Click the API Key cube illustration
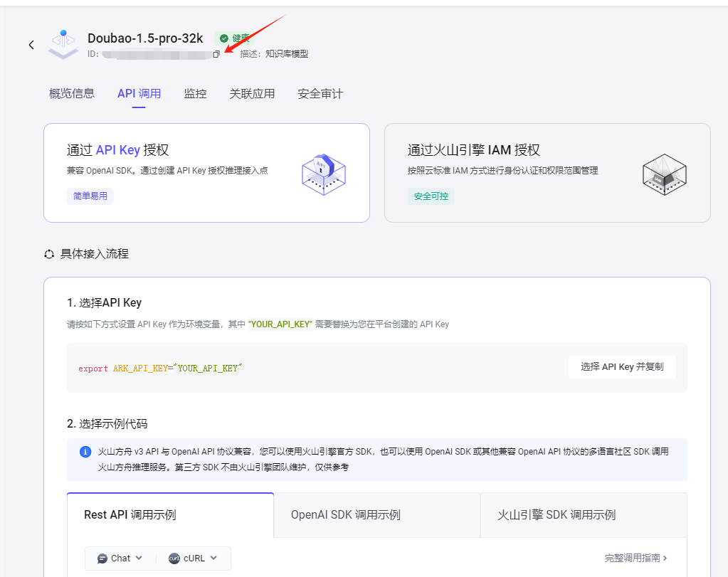This screenshot has height=577, width=728. [324, 174]
